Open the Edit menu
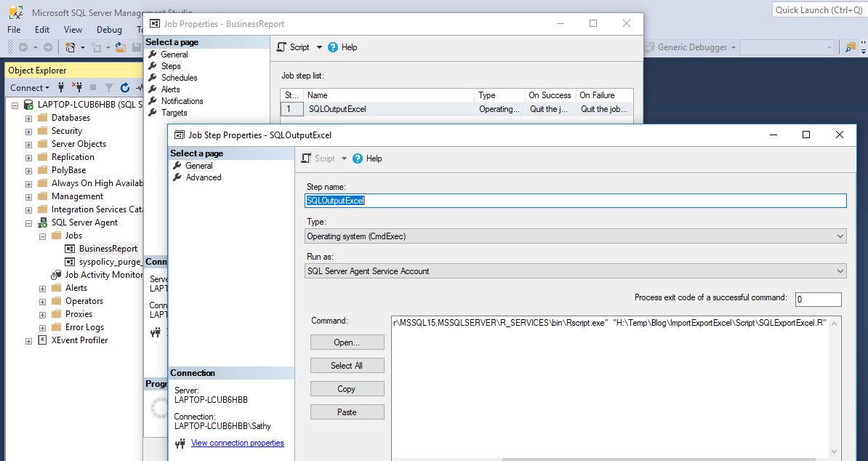The image size is (868, 461). pos(42,29)
